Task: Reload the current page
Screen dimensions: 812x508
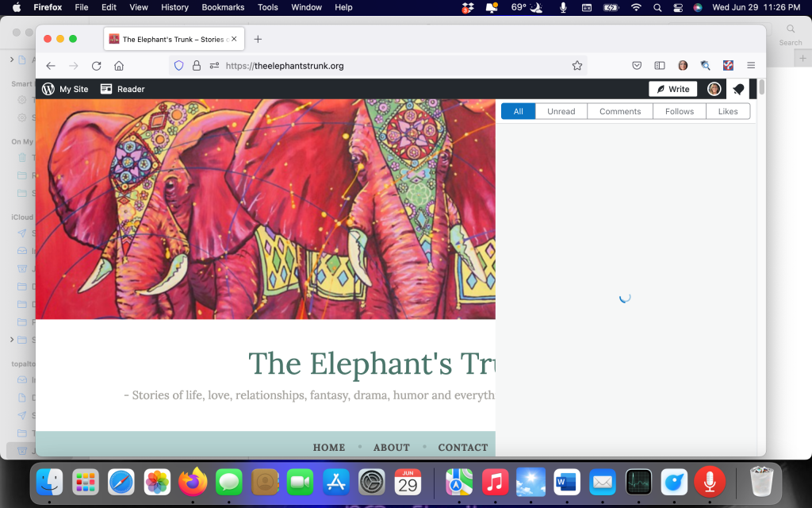Action: 96,66
